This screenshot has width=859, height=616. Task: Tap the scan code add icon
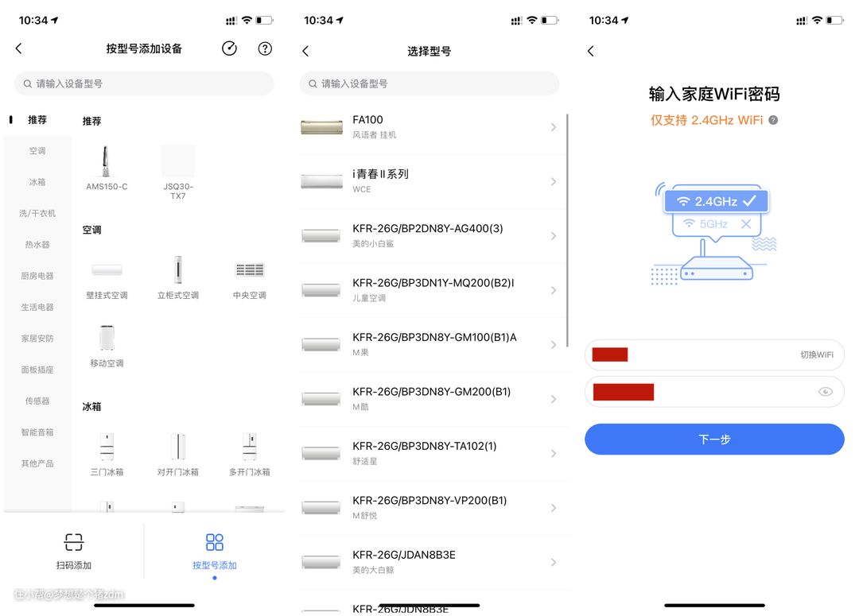click(x=73, y=543)
